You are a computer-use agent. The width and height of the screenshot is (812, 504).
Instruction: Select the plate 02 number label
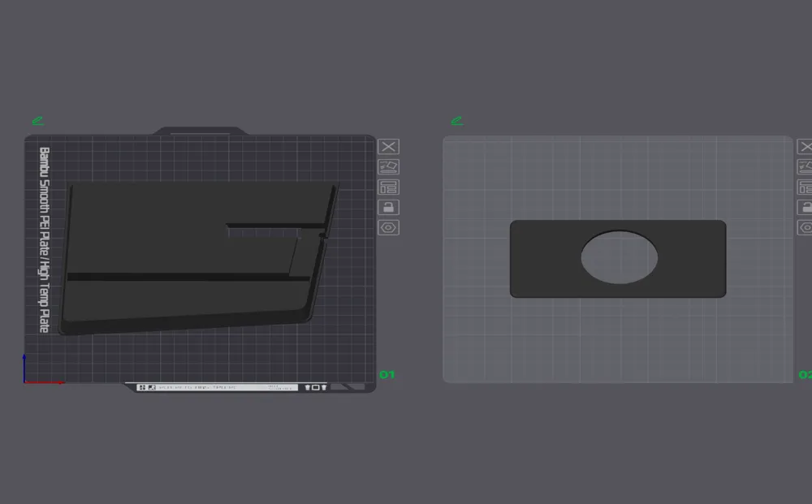(806, 375)
